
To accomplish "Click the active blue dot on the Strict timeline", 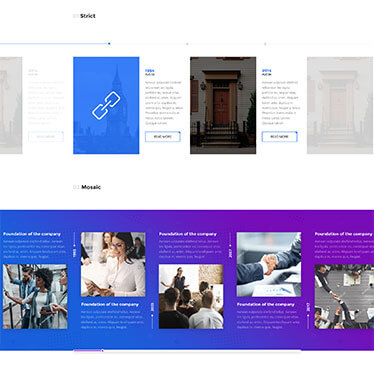I will (x=109, y=44).
